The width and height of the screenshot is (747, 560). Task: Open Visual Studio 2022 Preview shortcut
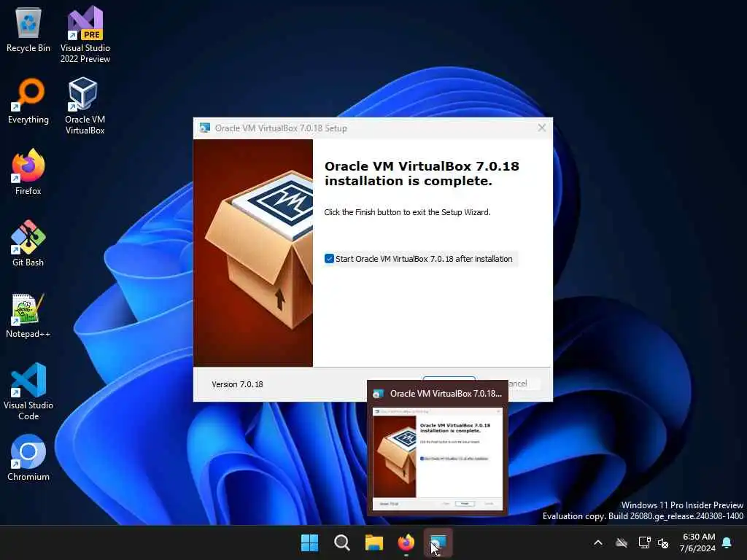click(x=85, y=34)
